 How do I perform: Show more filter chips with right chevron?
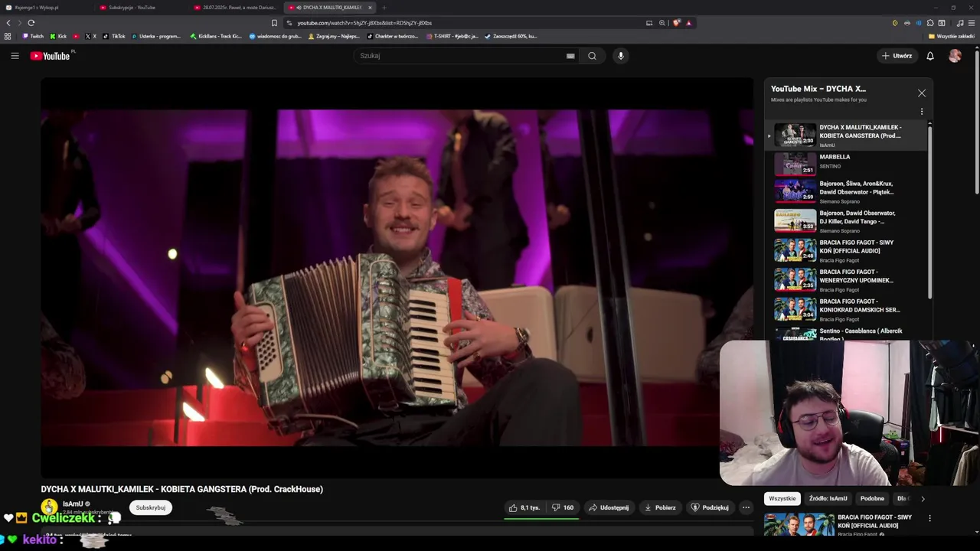pyautogui.click(x=923, y=499)
